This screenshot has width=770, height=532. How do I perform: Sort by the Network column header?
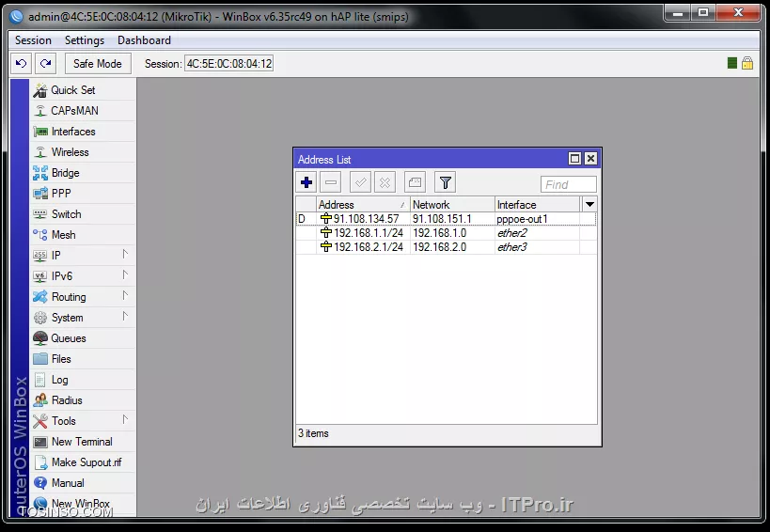pyautogui.click(x=452, y=204)
